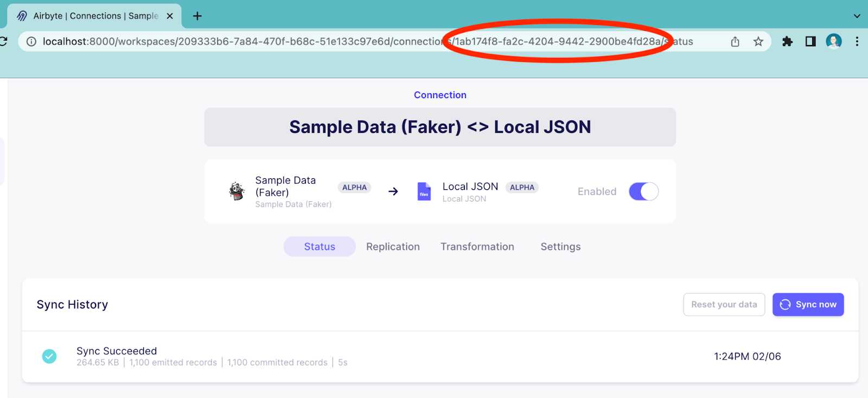Image resolution: width=868 pixels, height=398 pixels.
Task: Open the browser three-dot menu
Action: (x=857, y=41)
